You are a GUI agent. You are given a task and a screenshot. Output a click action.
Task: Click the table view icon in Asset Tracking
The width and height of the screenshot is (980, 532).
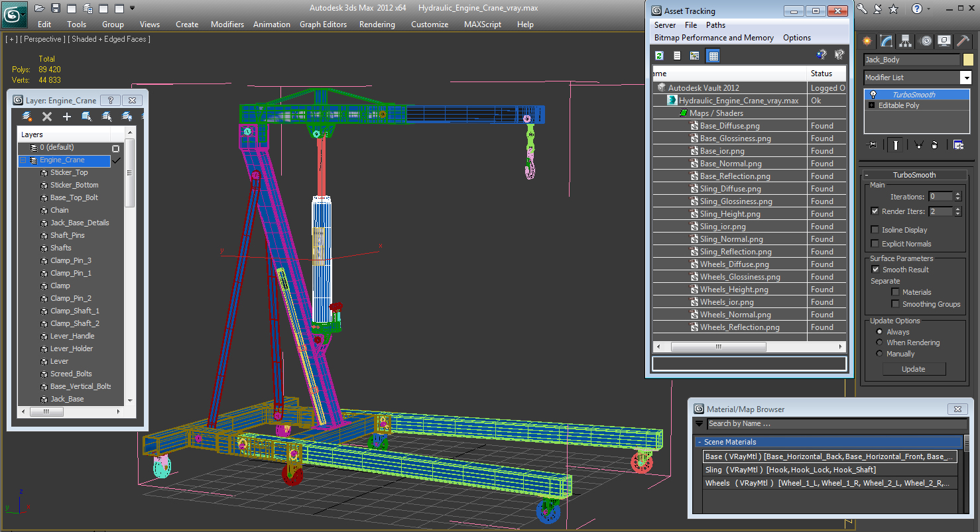coord(713,56)
